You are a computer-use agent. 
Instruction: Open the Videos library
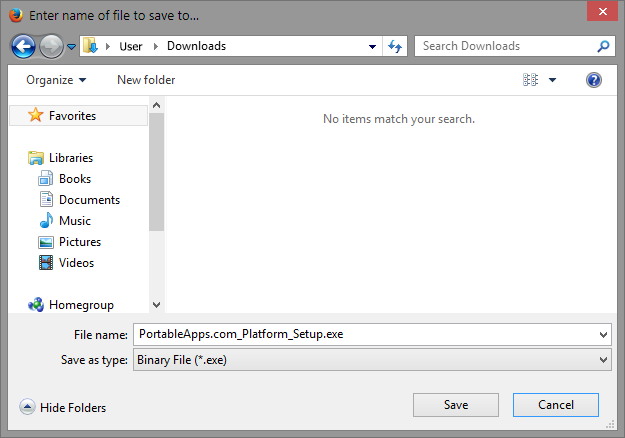76,263
